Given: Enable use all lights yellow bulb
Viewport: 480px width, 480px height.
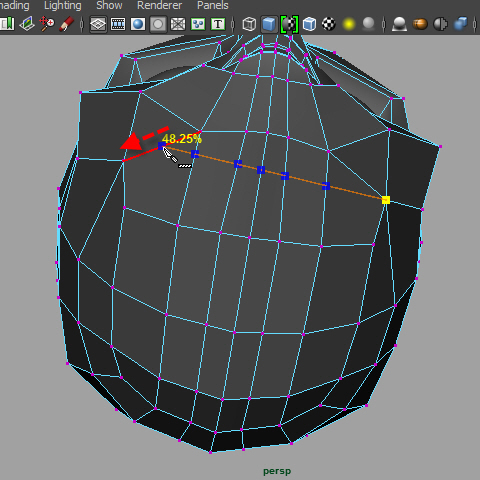Looking at the screenshot, I should (x=348, y=24).
